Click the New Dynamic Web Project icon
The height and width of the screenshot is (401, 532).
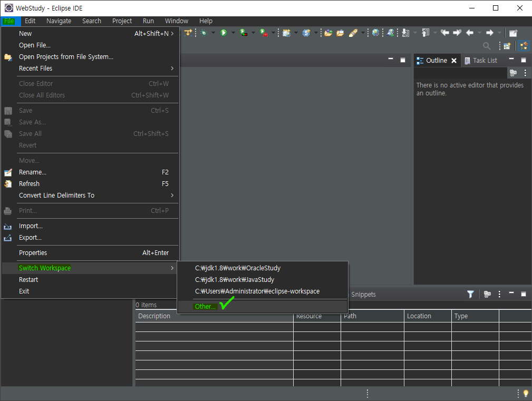click(x=287, y=33)
